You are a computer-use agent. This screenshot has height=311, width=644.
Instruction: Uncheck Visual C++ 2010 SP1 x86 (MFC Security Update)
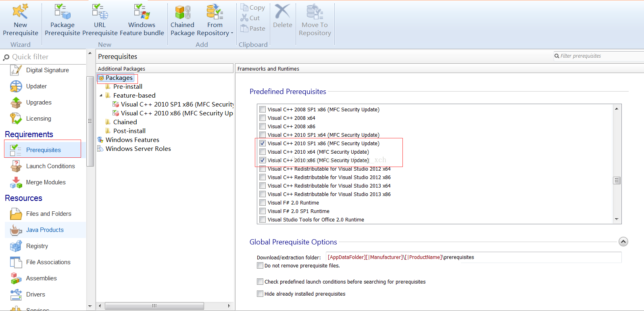coord(263,143)
